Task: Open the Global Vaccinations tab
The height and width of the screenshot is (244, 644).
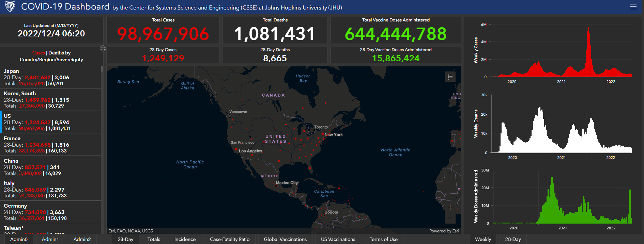Action: click(x=285, y=239)
